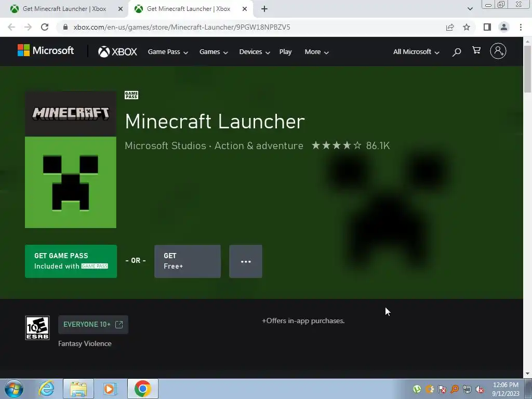Click the scrollbar down arrow
The image size is (532, 399).
coord(528,374)
